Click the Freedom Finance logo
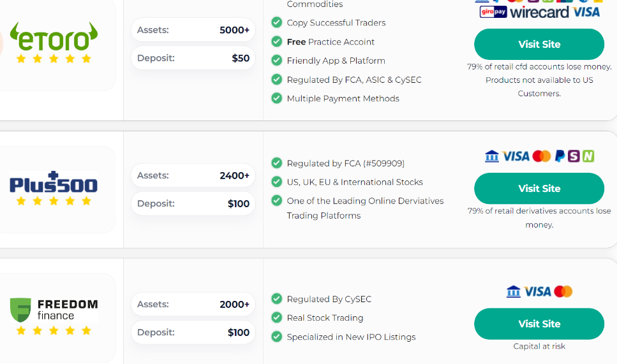Screen dimensions: 617x364 (54, 310)
